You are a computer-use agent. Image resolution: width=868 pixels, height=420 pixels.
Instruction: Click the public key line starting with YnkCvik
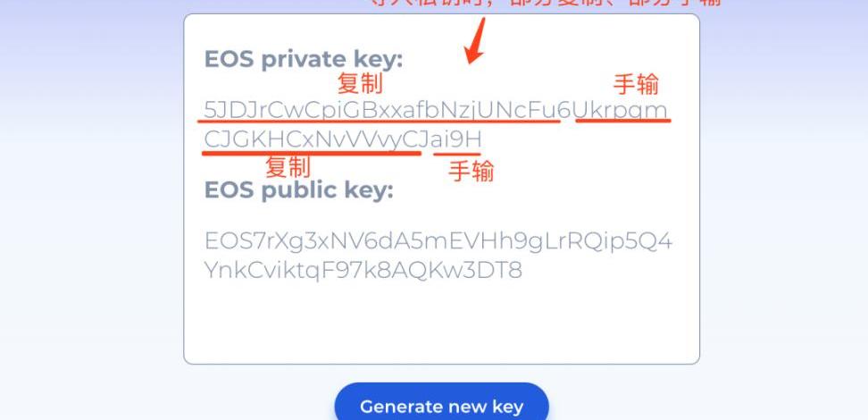pyautogui.click(x=363, y=271)
